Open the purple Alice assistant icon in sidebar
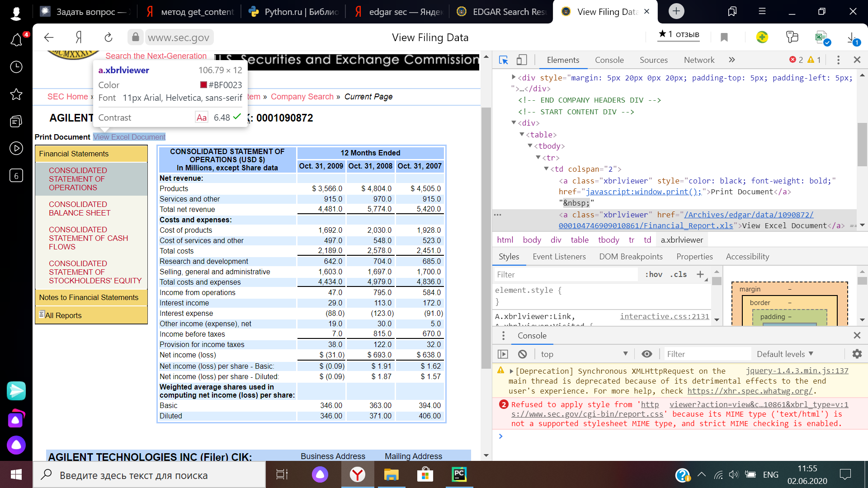The width and height of the screenshot is (868, 488). tap(16, 445)
